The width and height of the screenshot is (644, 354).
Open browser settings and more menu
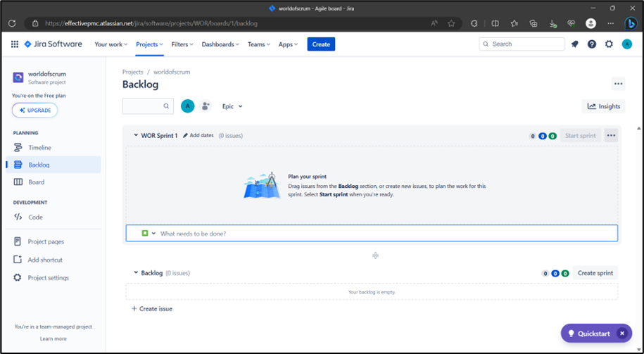pyautogui.click(x=611, y=23)
